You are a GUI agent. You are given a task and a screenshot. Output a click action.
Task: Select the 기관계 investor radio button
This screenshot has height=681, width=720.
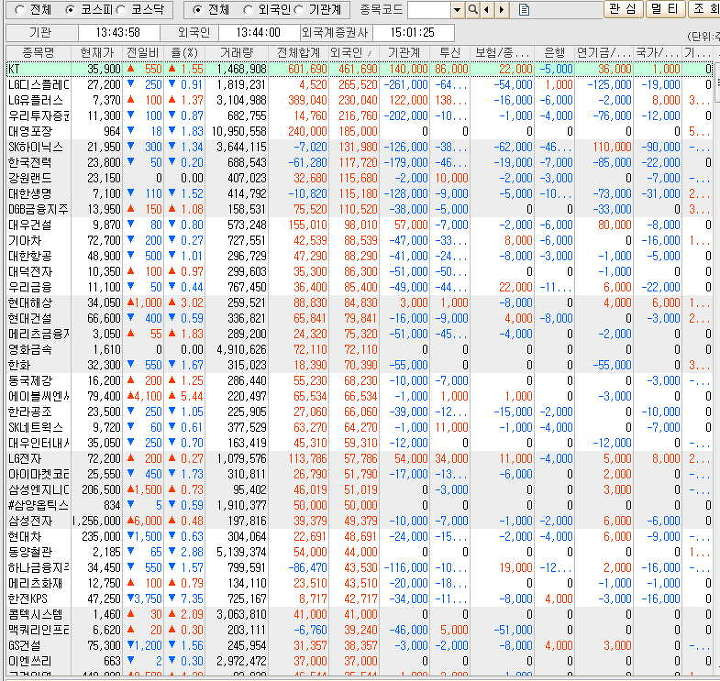[298, 10]
